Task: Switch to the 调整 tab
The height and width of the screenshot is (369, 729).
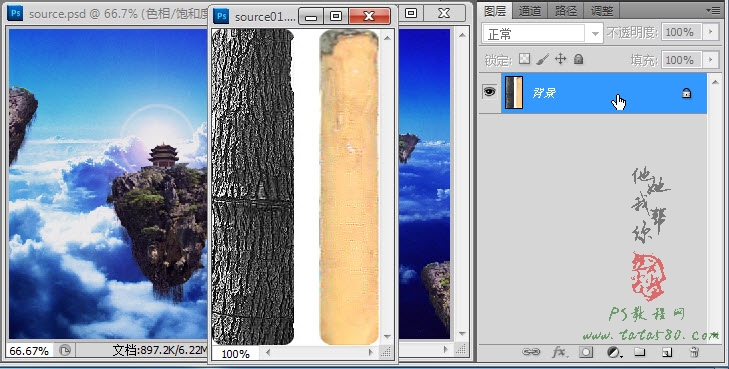Action: [x=602, y=10]
